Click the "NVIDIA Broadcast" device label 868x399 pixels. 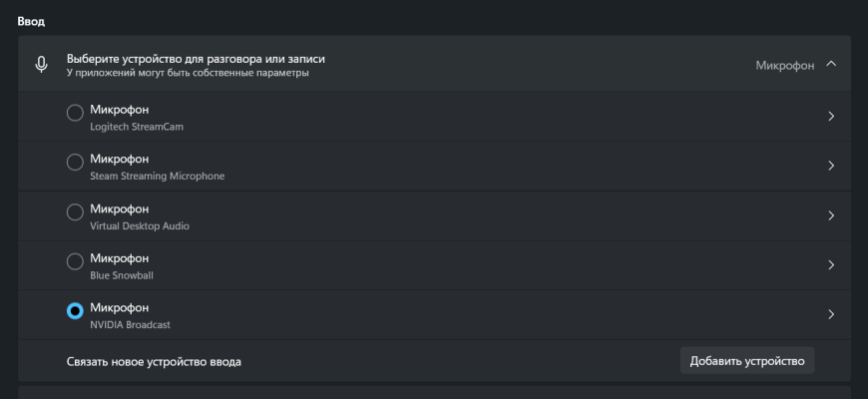tap(132, 325)
